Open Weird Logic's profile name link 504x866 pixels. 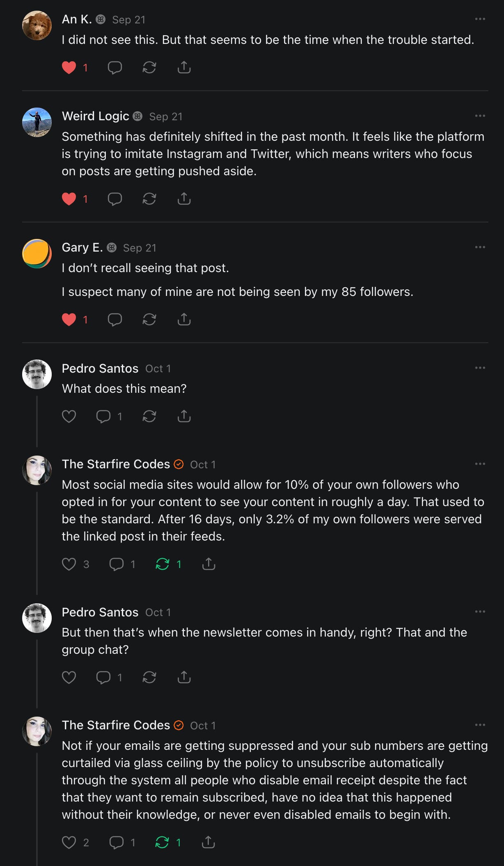pyautogui.click(x=95, y=116)
